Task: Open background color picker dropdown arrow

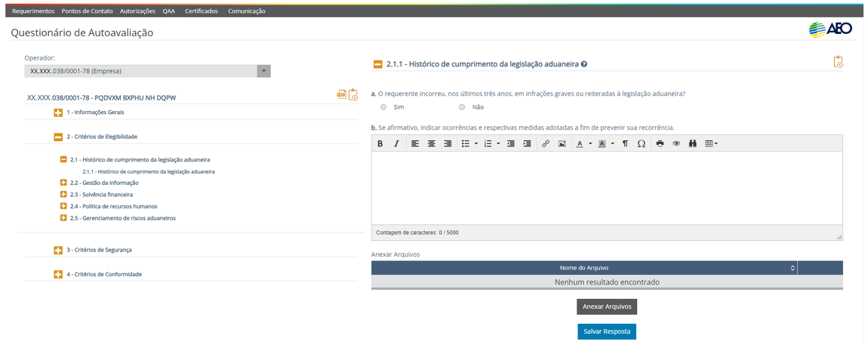Action: pyautogui.click(x=613, y=143)
